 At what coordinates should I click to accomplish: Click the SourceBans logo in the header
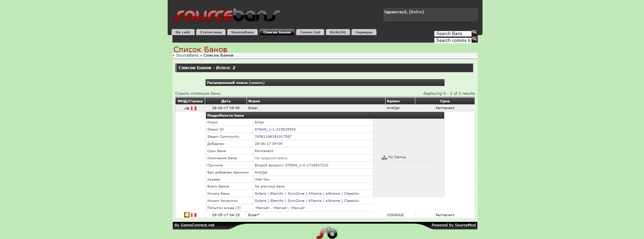pyautogui.click(x=226, y=15)
